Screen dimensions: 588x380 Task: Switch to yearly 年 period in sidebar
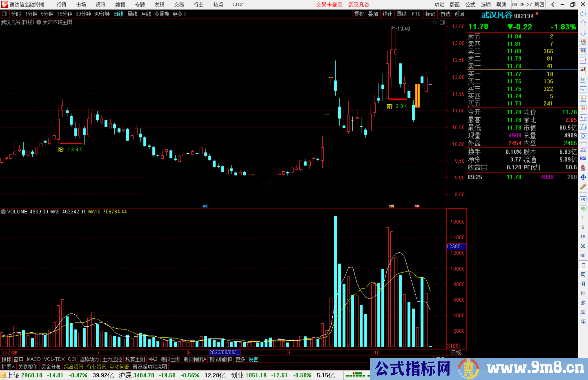[583, 321]
